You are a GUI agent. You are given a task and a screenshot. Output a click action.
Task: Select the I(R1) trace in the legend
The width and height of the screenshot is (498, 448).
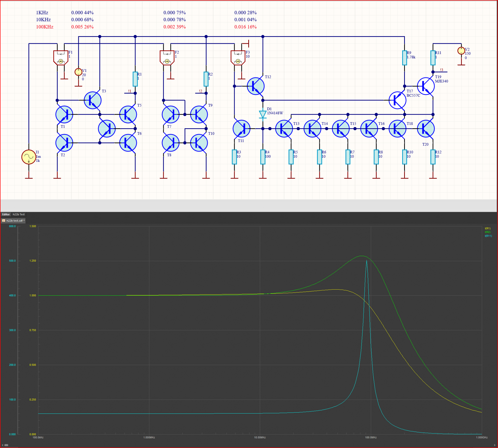(x=487, y=228)
